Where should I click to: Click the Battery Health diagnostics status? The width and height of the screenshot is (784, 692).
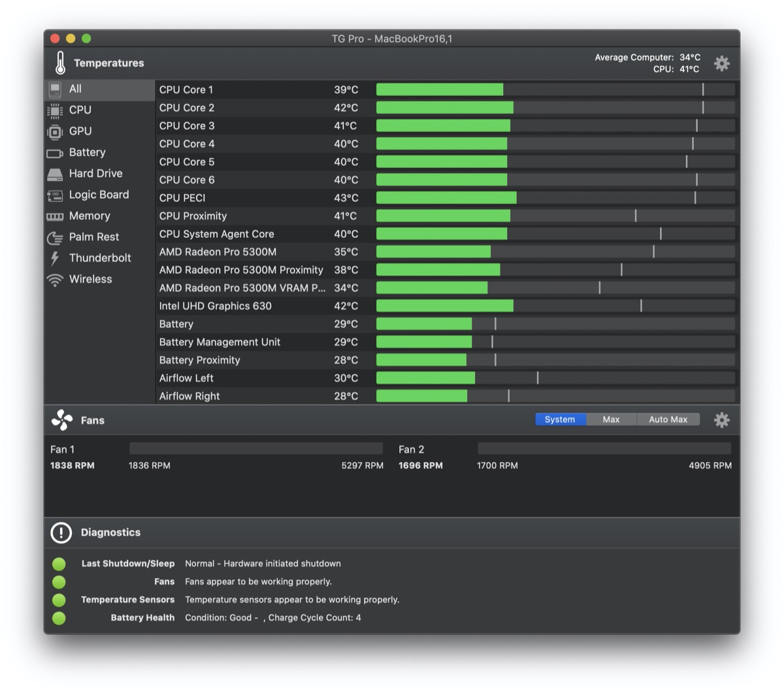pos(59,618)
